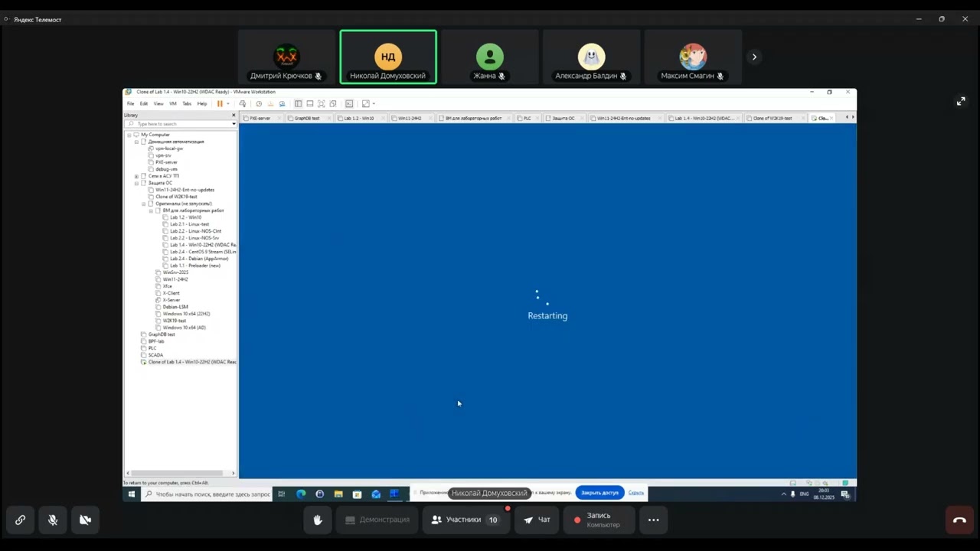
Task: Click the Edge icon in shared taskbar
Action: (x=301, y=494)
